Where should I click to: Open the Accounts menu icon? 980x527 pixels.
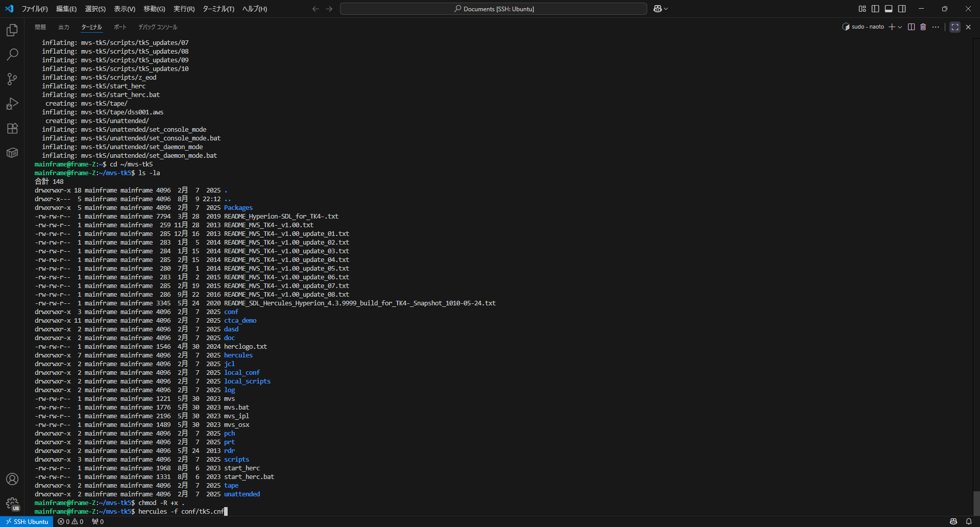pyautogui.click(x=12, y=479)
